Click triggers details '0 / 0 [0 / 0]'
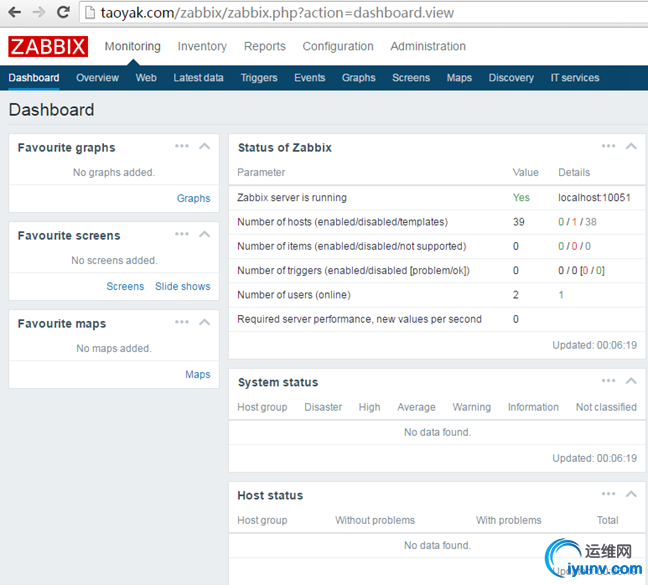This screenshot has width=648, height=585. [x=581, y=271]
